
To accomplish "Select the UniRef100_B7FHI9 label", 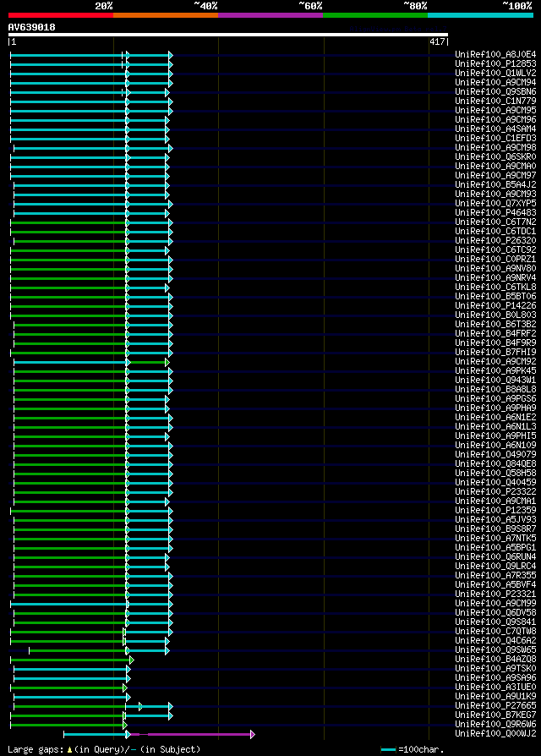I will coord(495,352).
